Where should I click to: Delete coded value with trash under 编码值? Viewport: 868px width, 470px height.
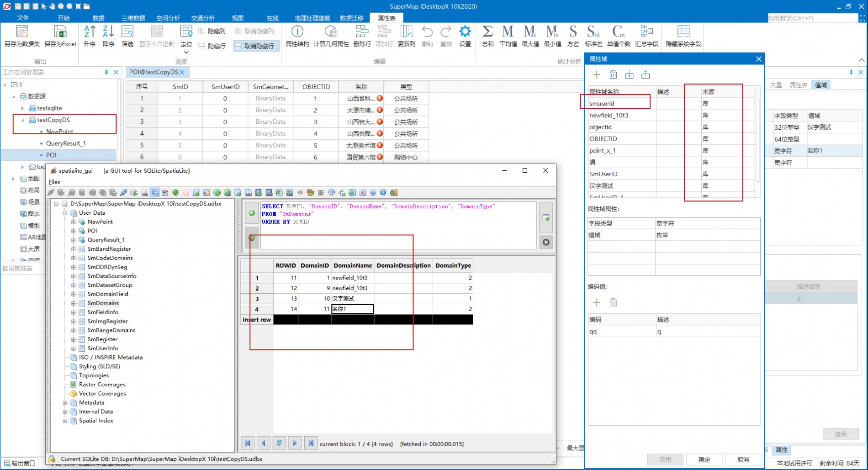[613, 302]
